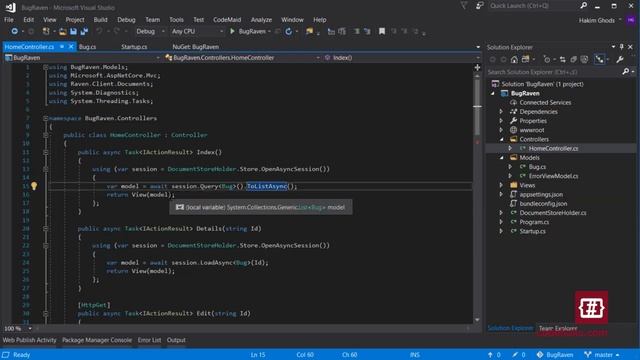Open the Analyze menu

[x=261, y=20]
